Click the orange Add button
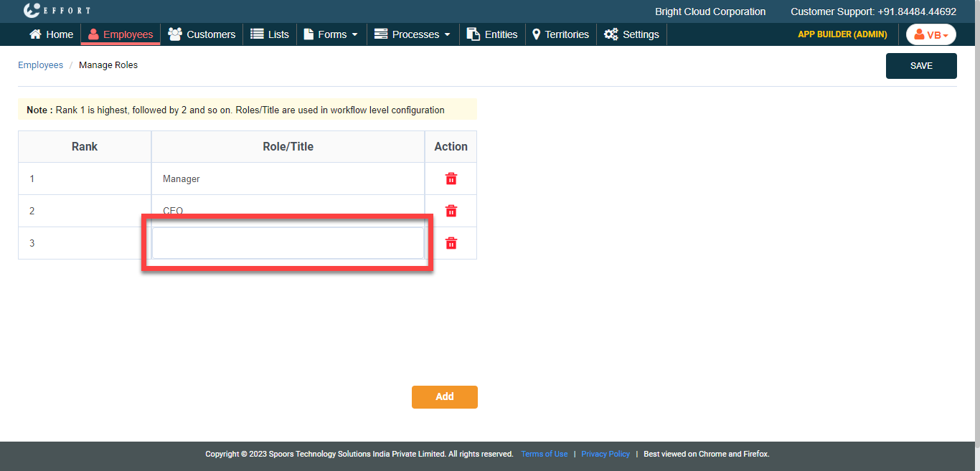The image size is (980, 471). (444, 397)
